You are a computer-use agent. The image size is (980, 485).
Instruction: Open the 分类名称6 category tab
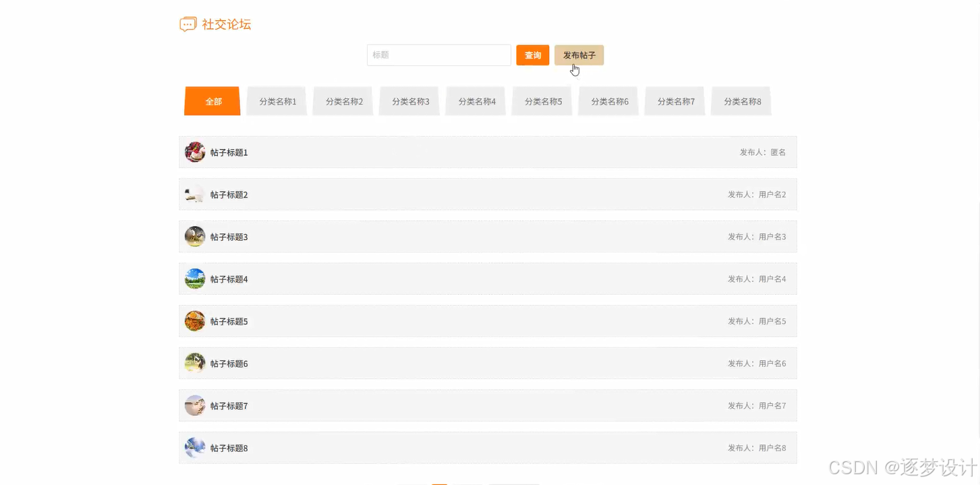click(x=610, y=101)
